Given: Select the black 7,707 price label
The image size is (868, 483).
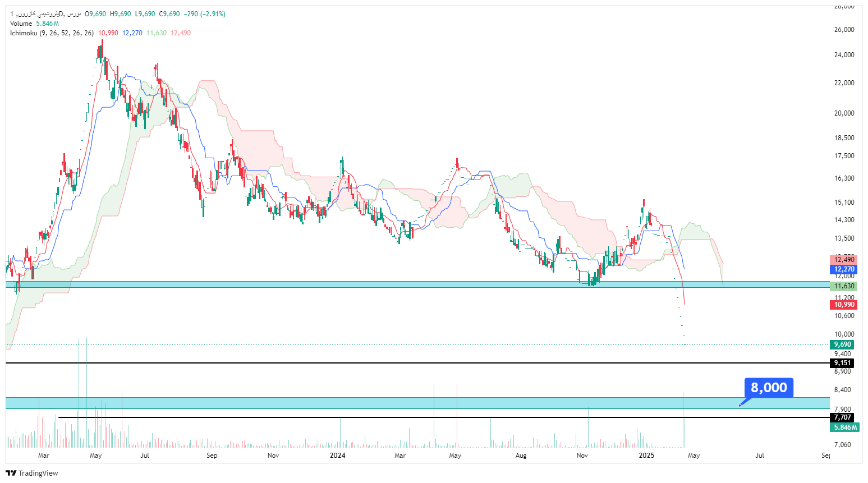Looking at the screenshot, I should coord(843,417).
